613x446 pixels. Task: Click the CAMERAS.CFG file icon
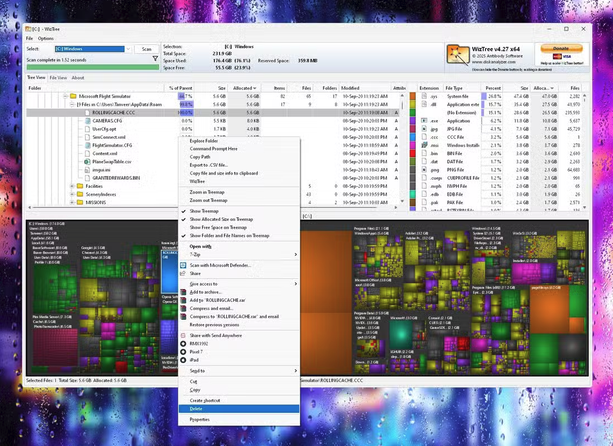(x=87, y=121)
